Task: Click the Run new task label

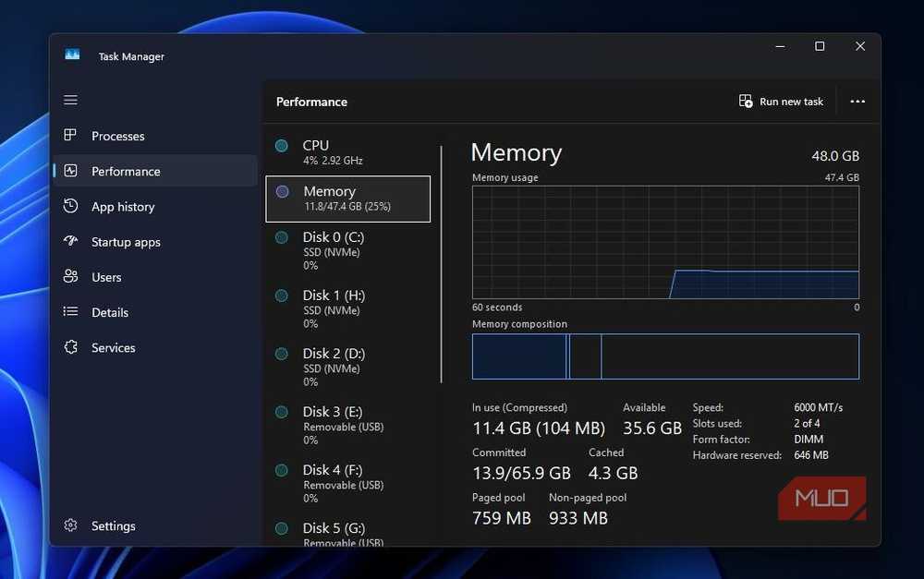Action: (792, 102)
